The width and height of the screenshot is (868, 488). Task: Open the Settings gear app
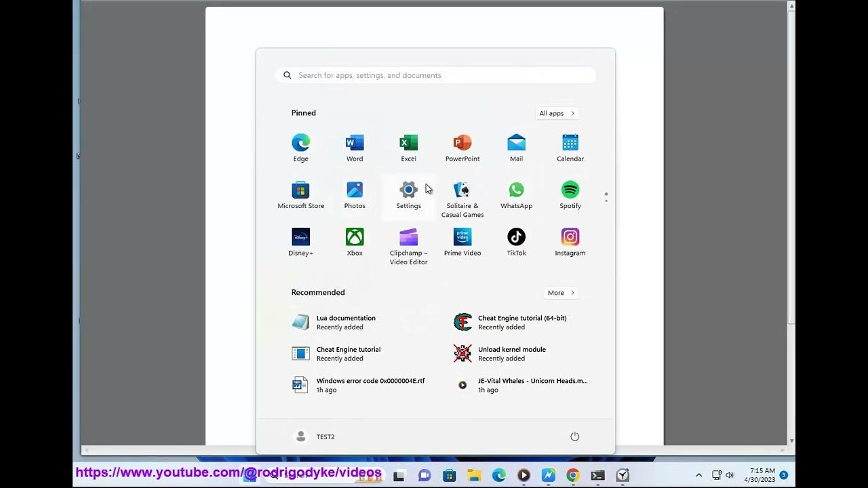pyautogui.click(x=408, y=195)
